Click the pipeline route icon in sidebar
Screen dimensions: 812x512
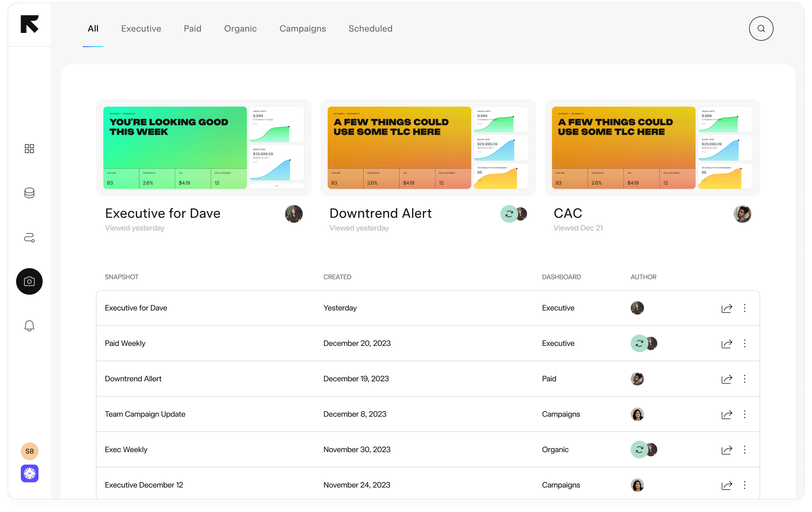[29, 237]
